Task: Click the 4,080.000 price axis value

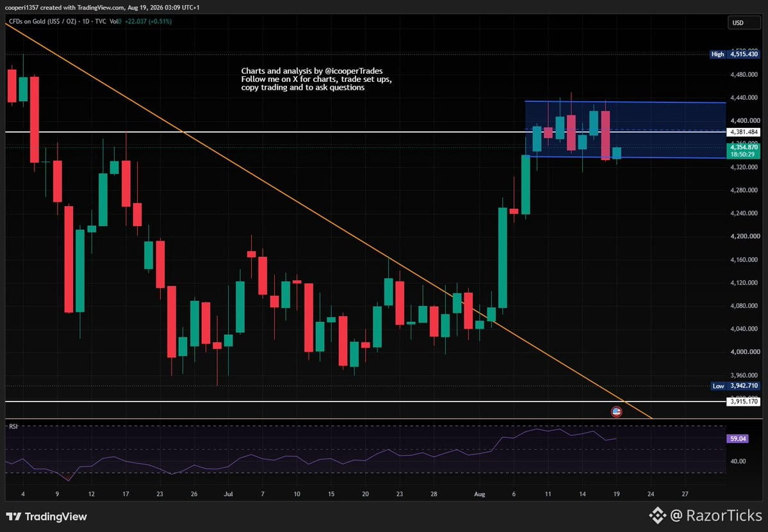Action: [x=744, y=305]
